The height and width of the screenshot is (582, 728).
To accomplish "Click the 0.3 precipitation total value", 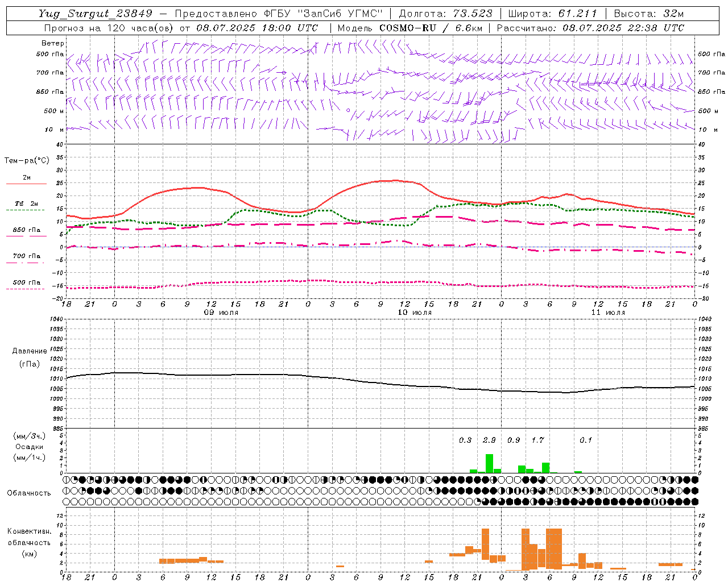I will 465,440.
